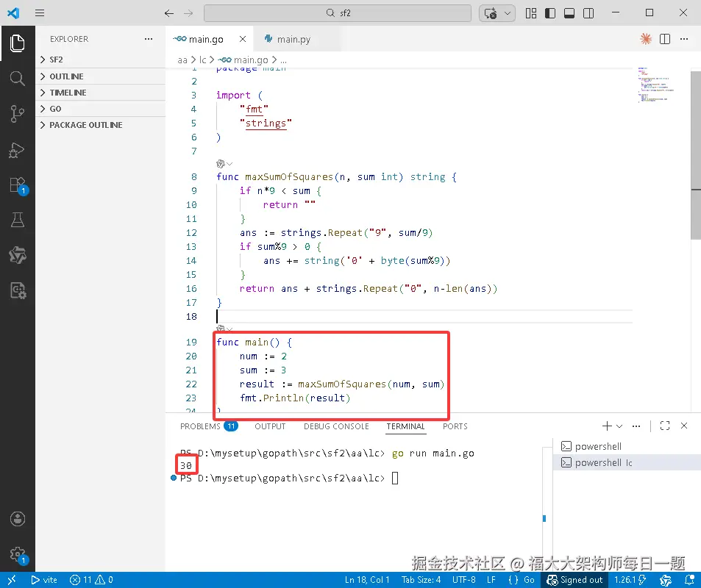Open the Copilot chat icon in title bar
Viewport: 701px width, 588px height.
pos(491,13)
